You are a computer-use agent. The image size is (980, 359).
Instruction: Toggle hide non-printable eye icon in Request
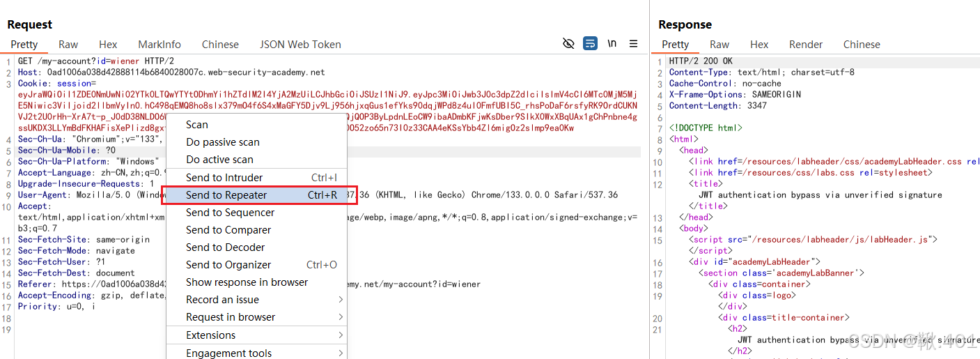click(568, 44)
